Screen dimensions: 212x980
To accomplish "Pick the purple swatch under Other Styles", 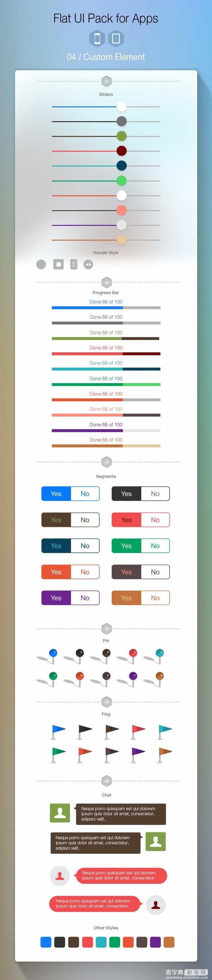I will 155,942.
